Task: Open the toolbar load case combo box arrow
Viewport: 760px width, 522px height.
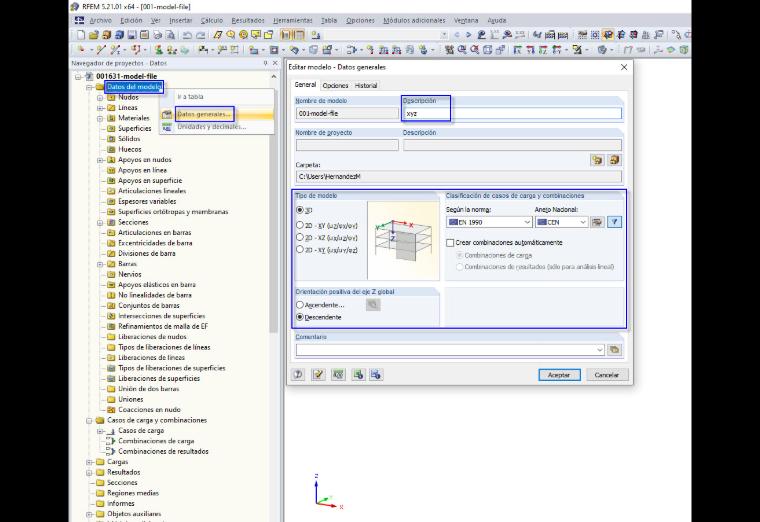Action: [444, 35]
